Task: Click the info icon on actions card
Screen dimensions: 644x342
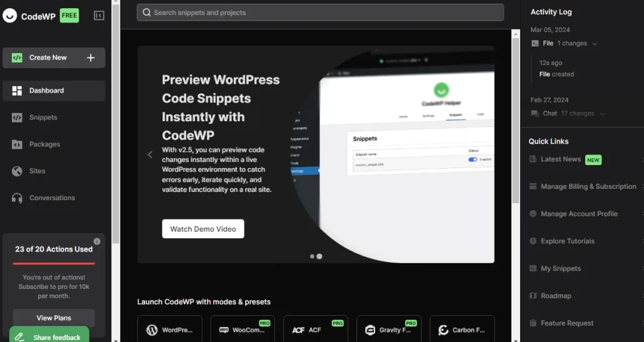Action: coord(97,241)
